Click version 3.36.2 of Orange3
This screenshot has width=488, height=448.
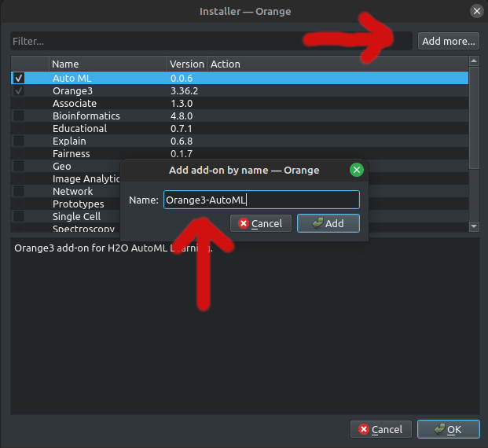click(184, 91)
